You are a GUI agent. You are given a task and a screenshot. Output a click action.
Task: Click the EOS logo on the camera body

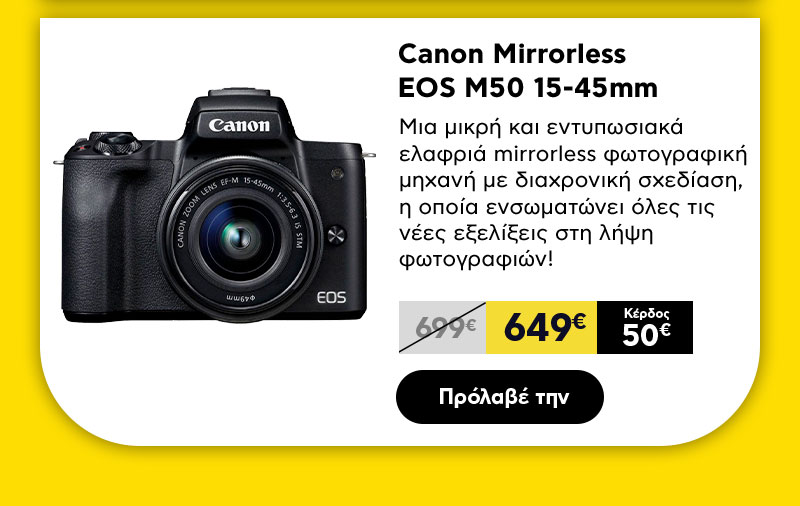pyautogui.click(x=331, y=297)
